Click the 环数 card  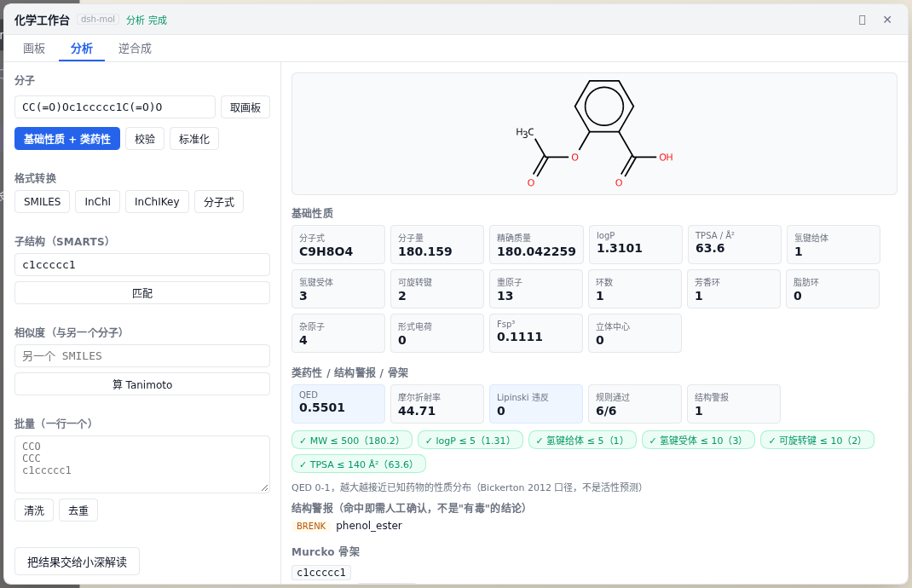(635, 289)
